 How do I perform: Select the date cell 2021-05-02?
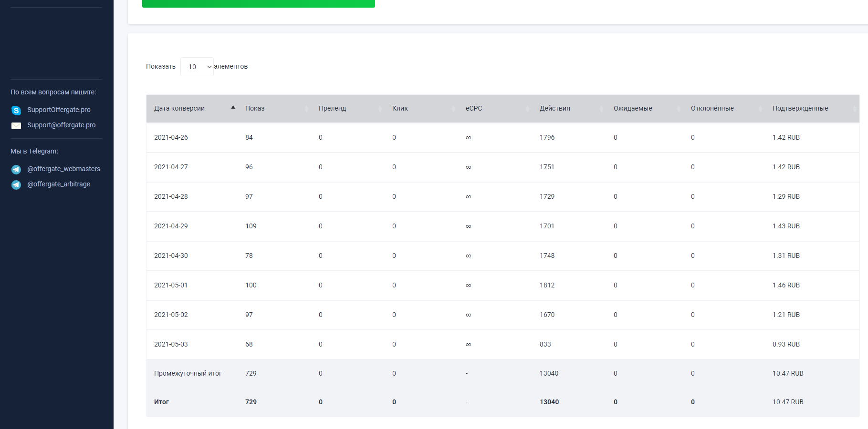coord(171,315)
